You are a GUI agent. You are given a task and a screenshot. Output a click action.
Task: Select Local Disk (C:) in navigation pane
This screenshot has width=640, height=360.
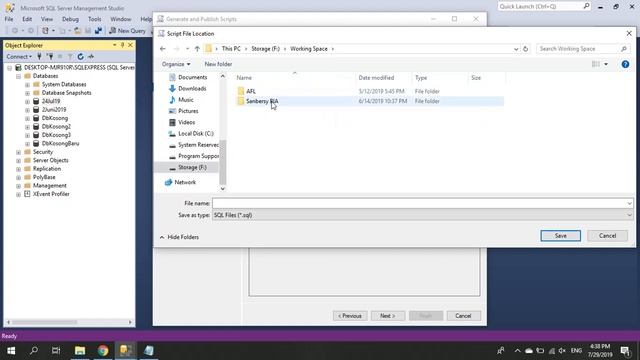196,134
